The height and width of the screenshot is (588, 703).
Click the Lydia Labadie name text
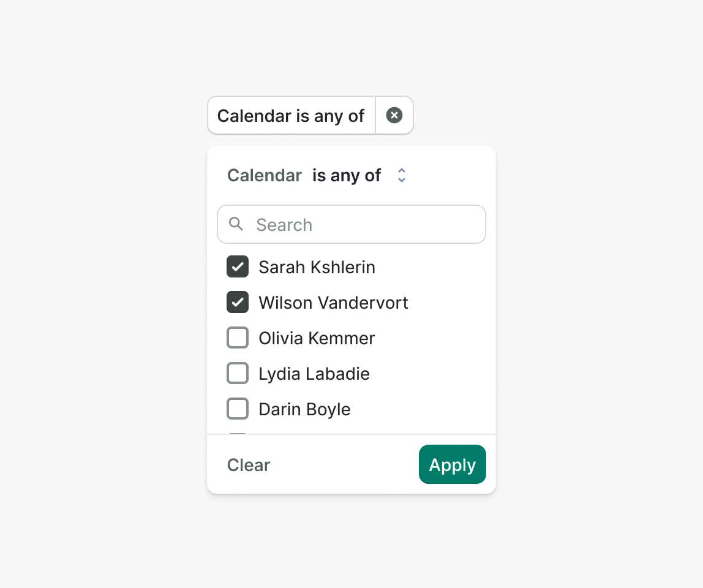tap(314, 374)
